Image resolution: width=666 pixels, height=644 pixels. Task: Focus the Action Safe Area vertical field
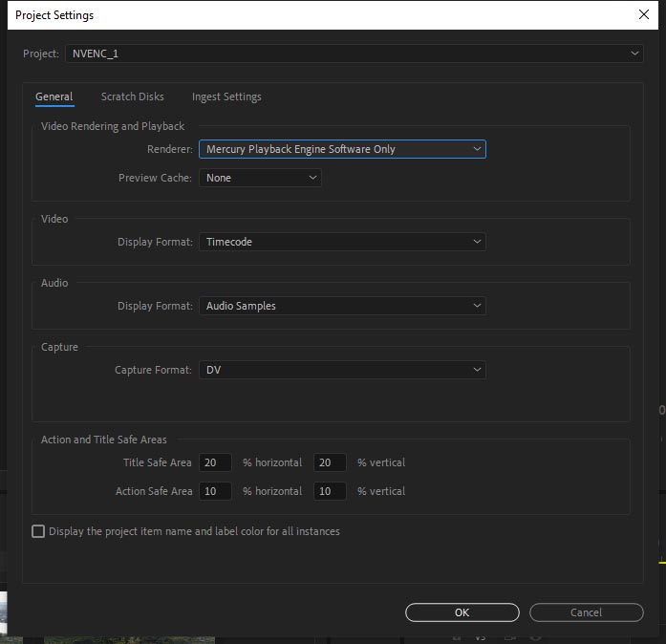330,491
